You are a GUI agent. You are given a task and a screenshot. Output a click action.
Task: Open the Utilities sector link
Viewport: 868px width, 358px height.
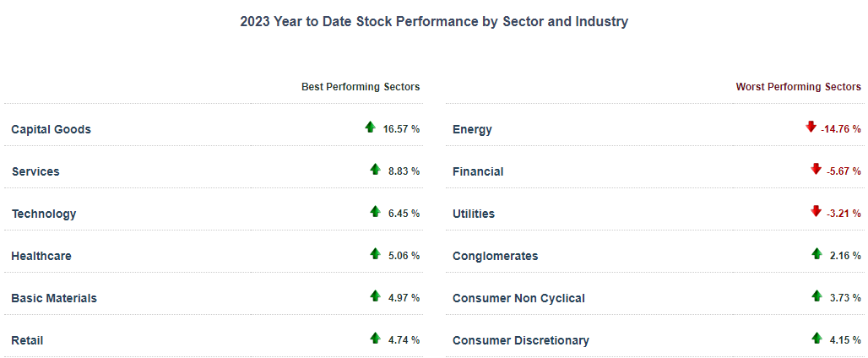tap(474, 214)
